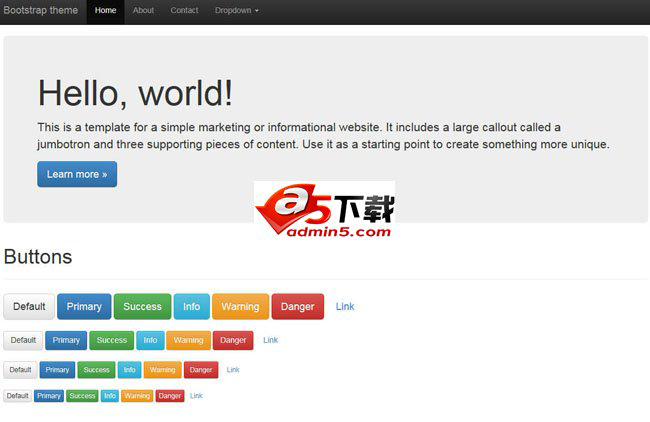Expand the Dropdown menu in navbar
Screen dimensions: 650x422
(237, 12)
